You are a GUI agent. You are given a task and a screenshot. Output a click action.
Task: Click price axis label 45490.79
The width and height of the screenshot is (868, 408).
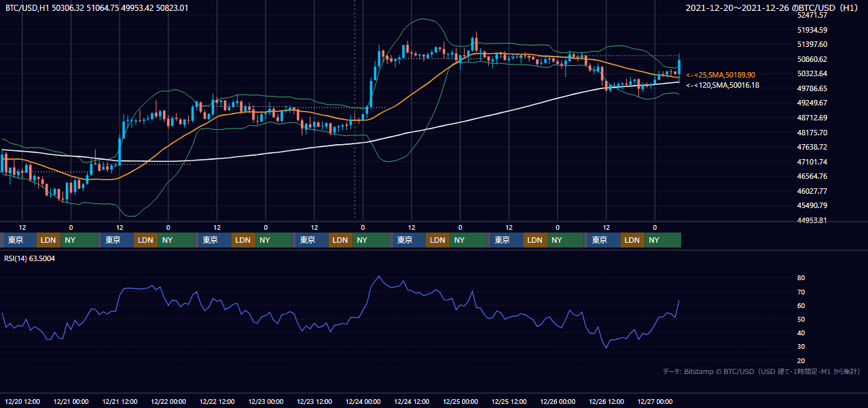[x=812, y=205]
